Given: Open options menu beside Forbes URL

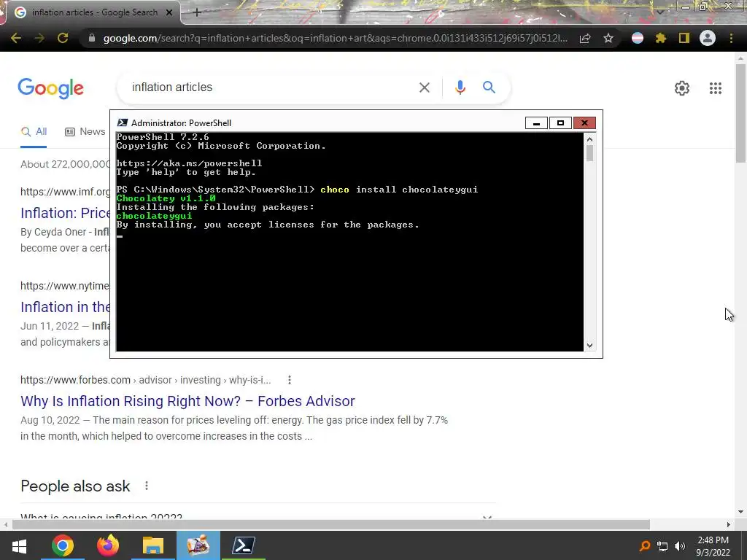Looking at the screenshot, I should (289, 380).
